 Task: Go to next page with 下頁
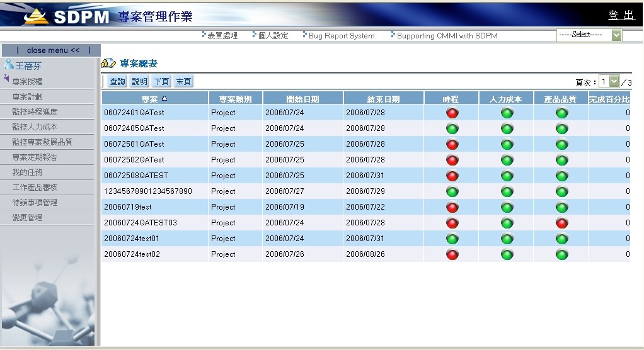[161, 82]
